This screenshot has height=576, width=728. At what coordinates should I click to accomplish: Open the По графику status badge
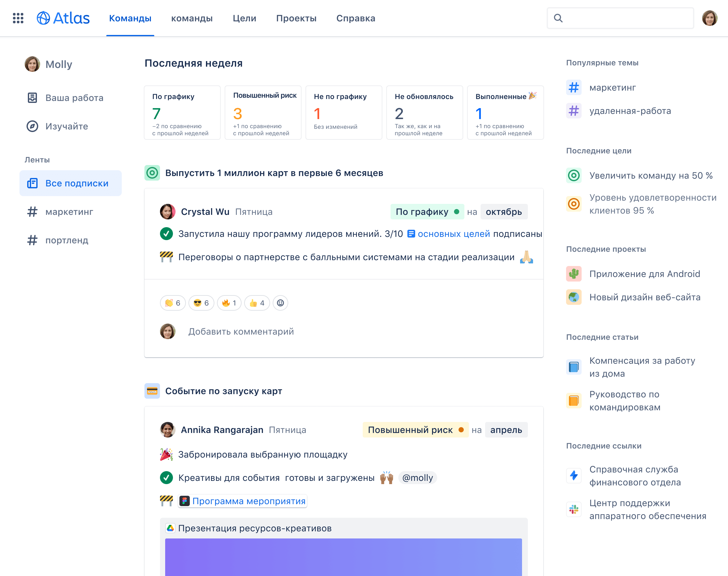pos(427,212)
